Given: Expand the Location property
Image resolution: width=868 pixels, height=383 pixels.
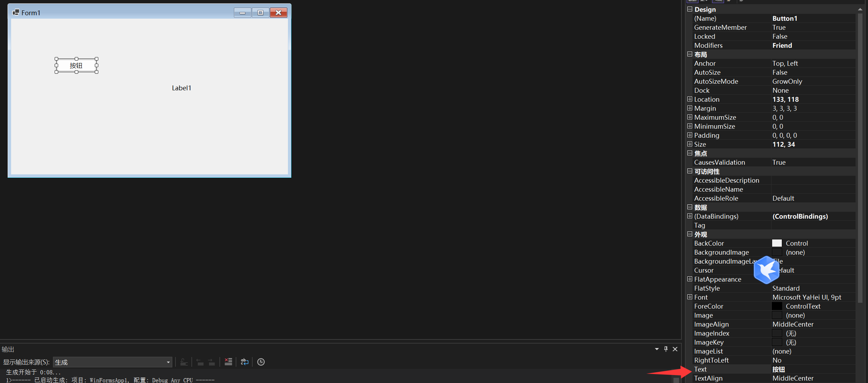Looking at the screenshot, I should coord(690,99).
